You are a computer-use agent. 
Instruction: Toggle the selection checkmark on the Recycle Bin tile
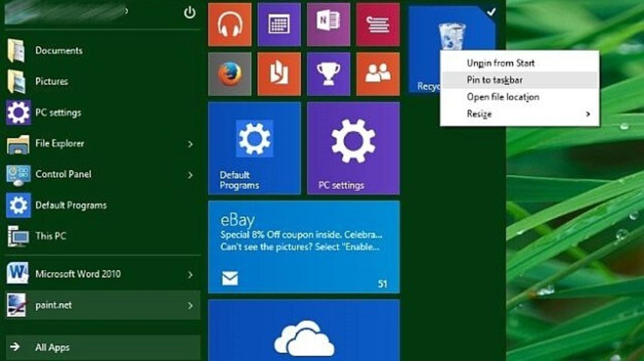click(x=491, y=12)
